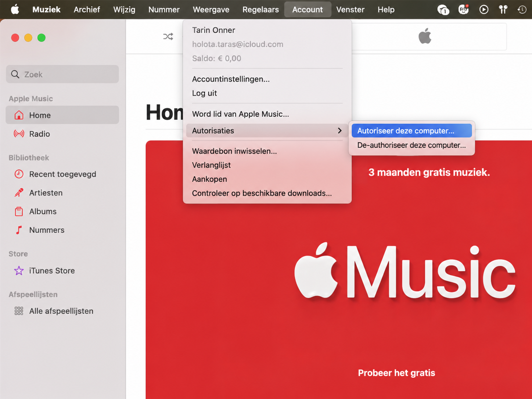532x399 pixels.
Task: Click the Home house icon in sidebar
Action: 19,115
